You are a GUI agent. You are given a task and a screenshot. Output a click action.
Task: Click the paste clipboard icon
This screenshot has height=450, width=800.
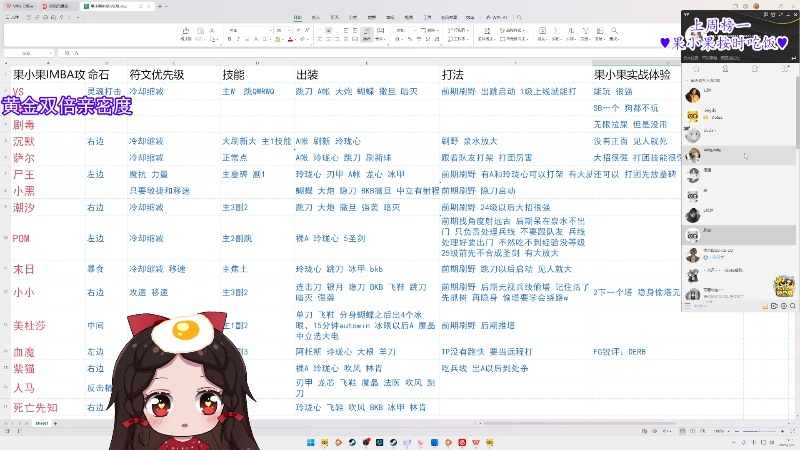200,31
